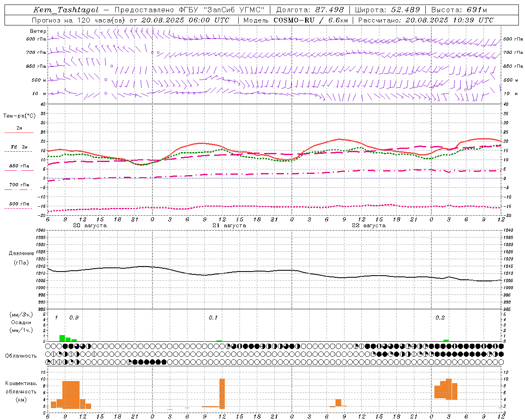
Task: Click the dash-dot line sample under '700 гПа' legend
Action: point(18,189)
